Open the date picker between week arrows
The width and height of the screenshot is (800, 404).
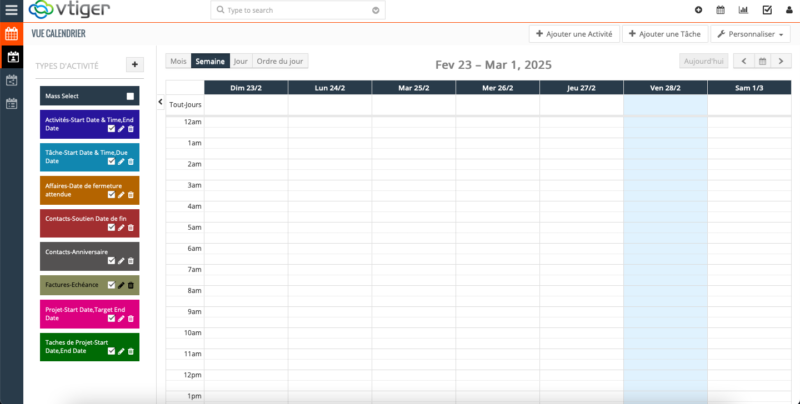(762, 61)
